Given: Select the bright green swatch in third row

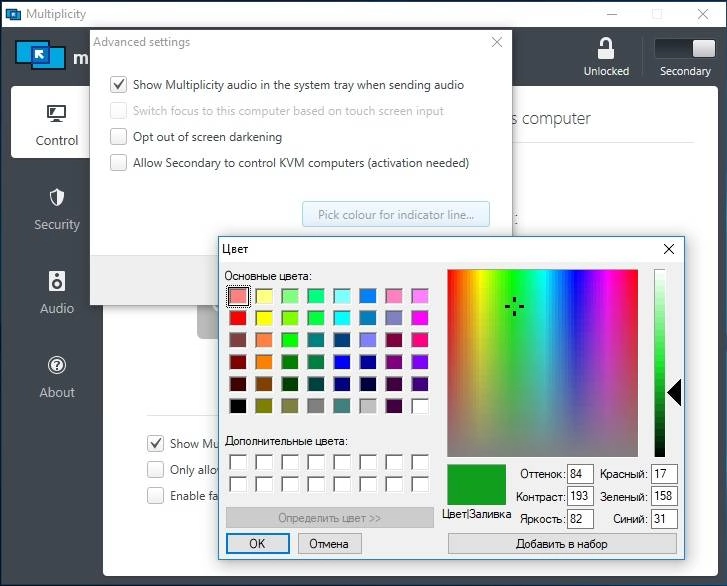Looking at the screenshot, I should (x=290, y=340).
